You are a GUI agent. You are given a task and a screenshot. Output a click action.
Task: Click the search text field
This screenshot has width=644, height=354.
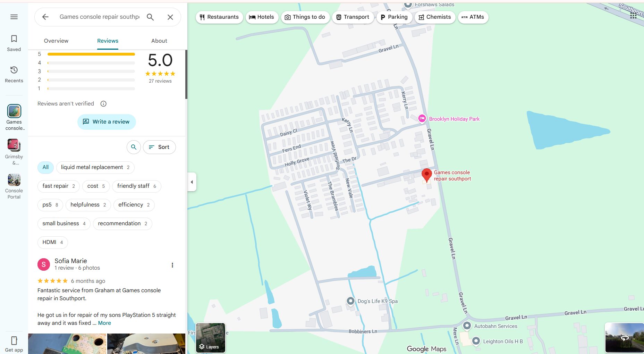[x=100, y=17]
